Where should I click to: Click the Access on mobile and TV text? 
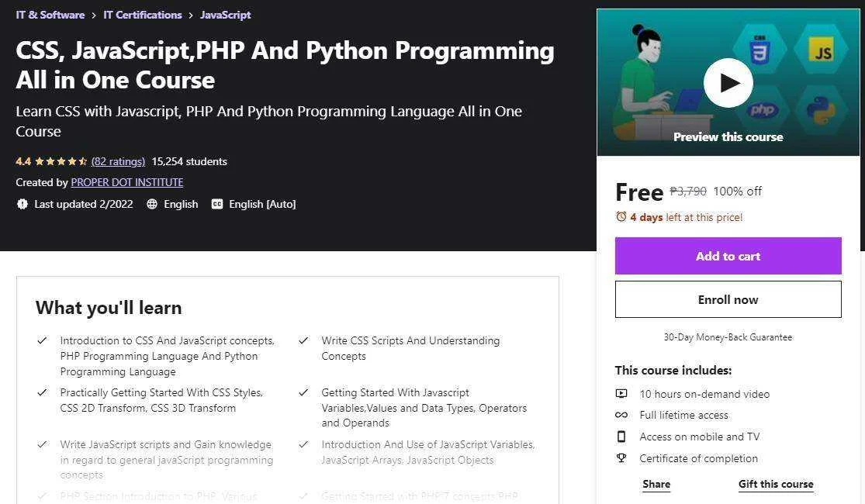click(x=700, y=437)
